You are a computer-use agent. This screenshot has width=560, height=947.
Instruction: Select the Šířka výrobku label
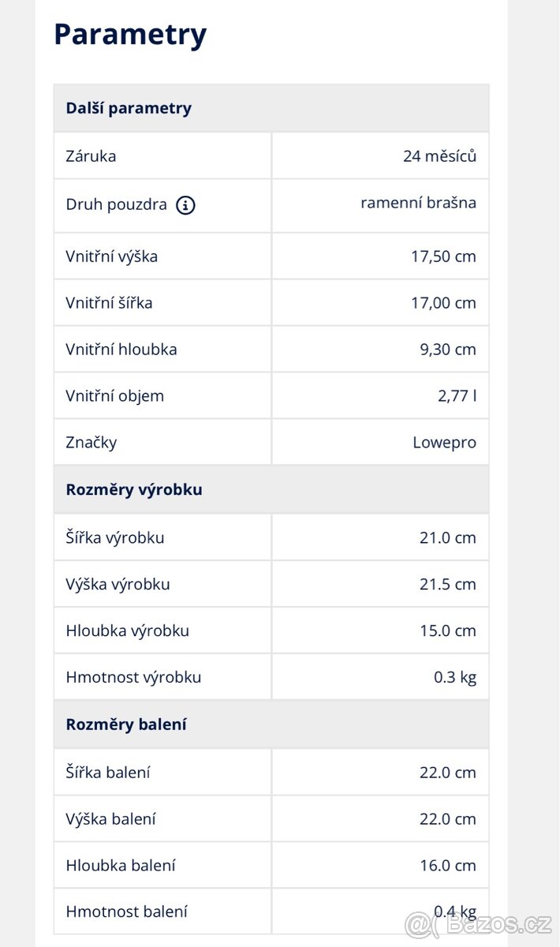pyautogui.click(x=115, y=538)
